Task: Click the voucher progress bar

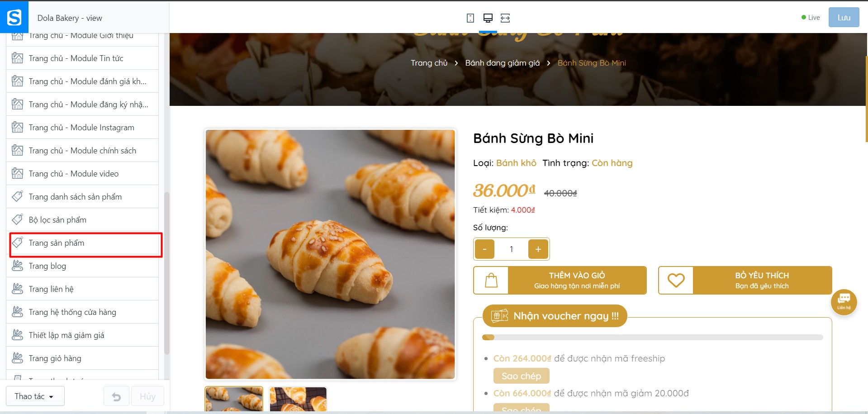Action: 652,337
